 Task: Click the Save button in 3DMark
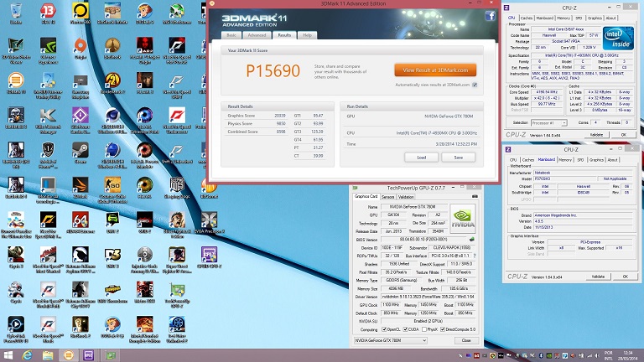459,158
